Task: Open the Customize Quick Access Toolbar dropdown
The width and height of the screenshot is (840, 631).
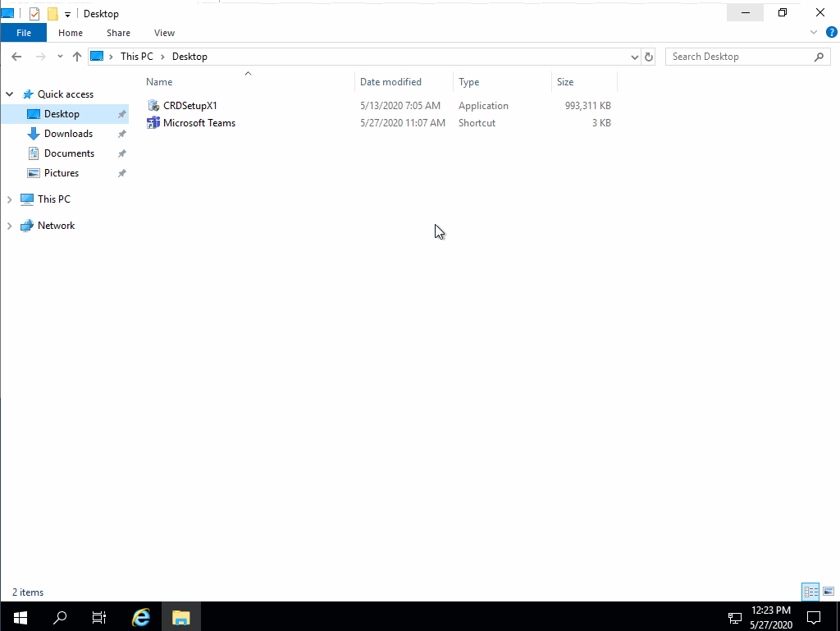Action: coord(67,13)
